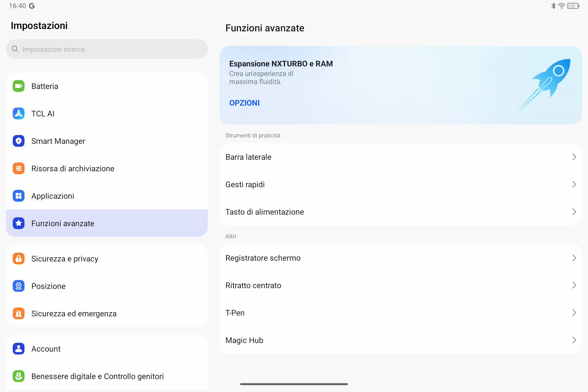Open TCL AI settings
The height and width of the screenshot is (392, 588).
pyautogui.click(x=107, y=113)
